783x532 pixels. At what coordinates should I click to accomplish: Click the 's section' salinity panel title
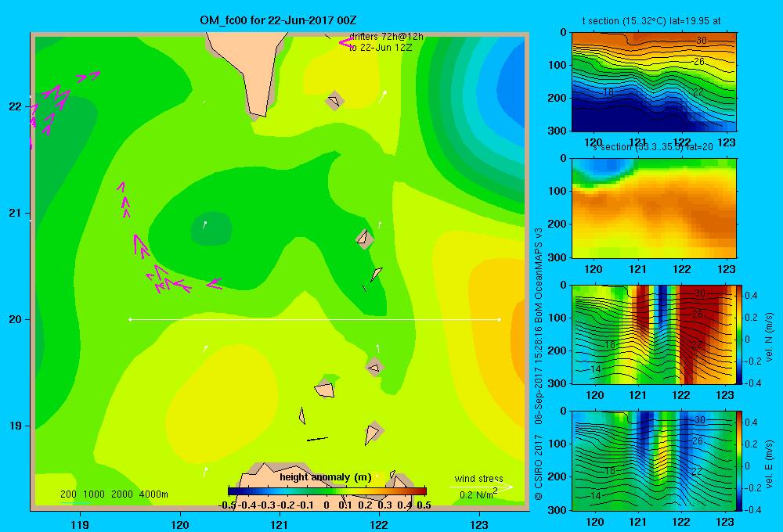click(x=652, y=147)
